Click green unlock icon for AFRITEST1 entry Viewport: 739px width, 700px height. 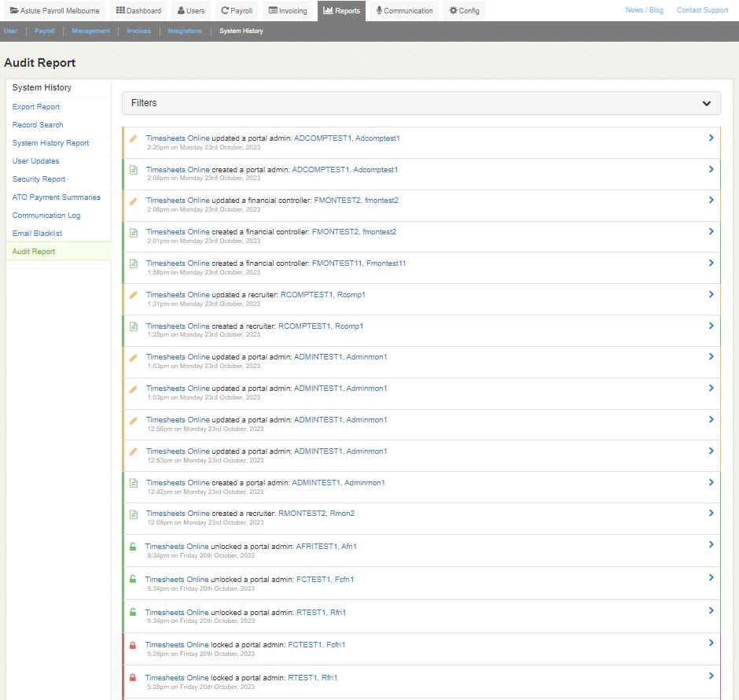[x=133, y=547]
